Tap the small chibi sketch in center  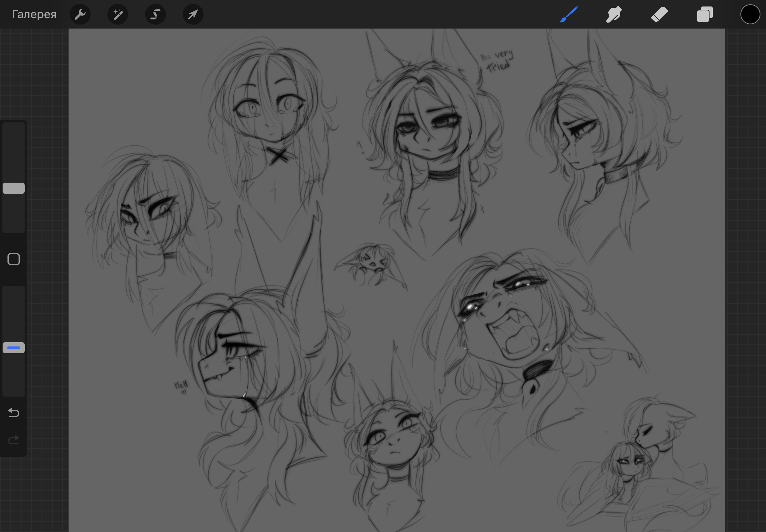[372, 263]
